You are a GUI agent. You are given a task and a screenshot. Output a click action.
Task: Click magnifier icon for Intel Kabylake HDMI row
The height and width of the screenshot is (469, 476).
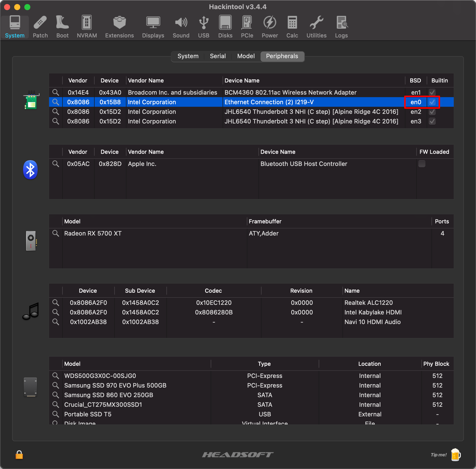coord(56,312)
